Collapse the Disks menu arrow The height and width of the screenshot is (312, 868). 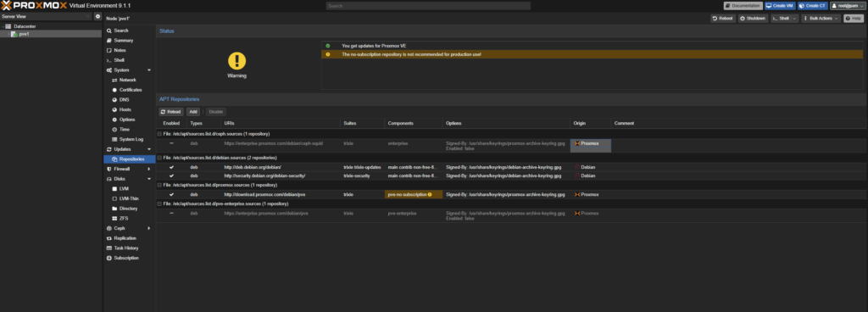click(149, 179)
